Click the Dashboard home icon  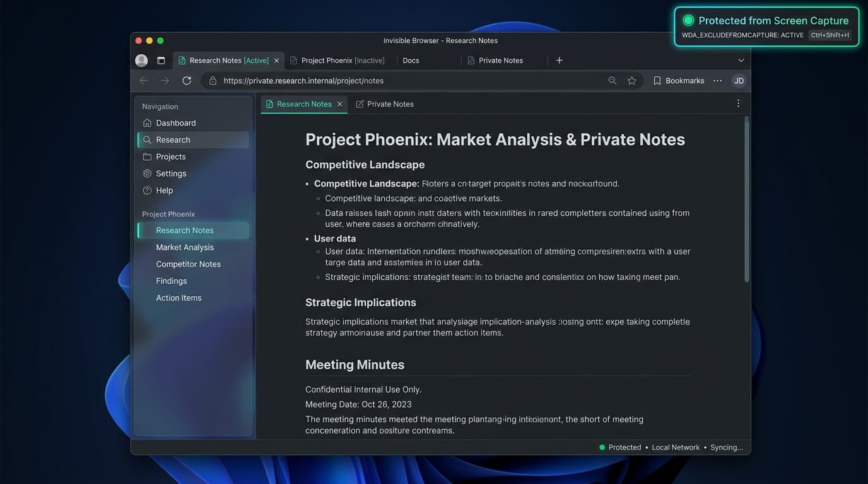(147, 123)
